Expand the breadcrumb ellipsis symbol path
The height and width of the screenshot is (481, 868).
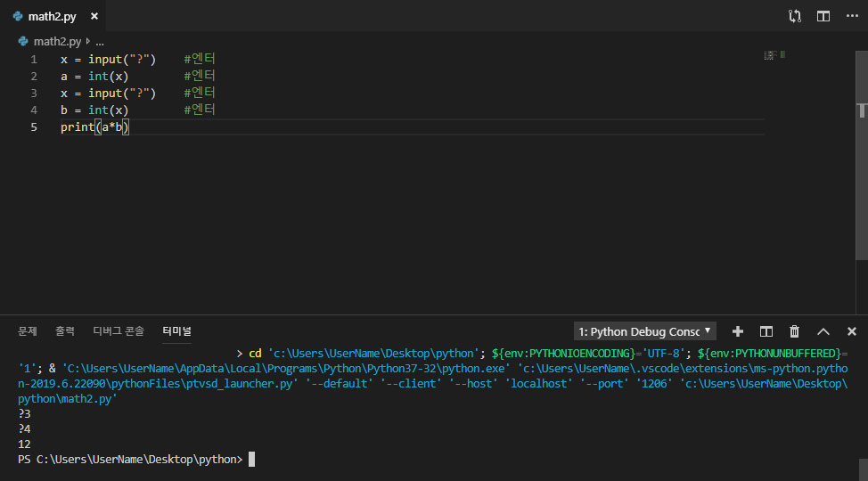pos(100,42)
